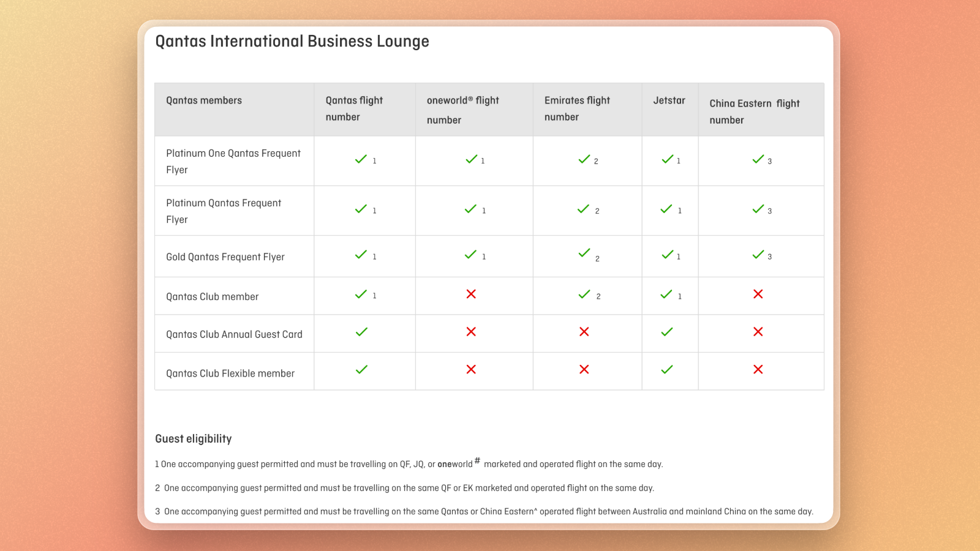Click the Guest eligibility heading

194,439
